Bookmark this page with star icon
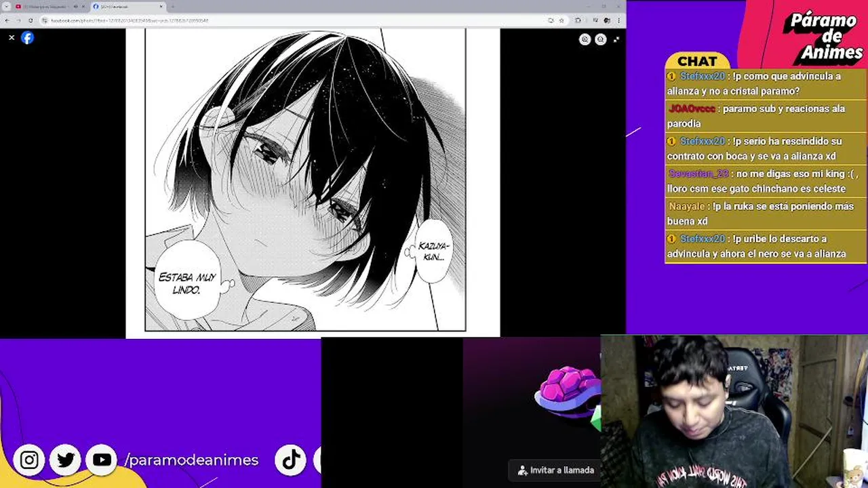Image resolution: width=868 pixels, height=488 pixels. point(561,20)
